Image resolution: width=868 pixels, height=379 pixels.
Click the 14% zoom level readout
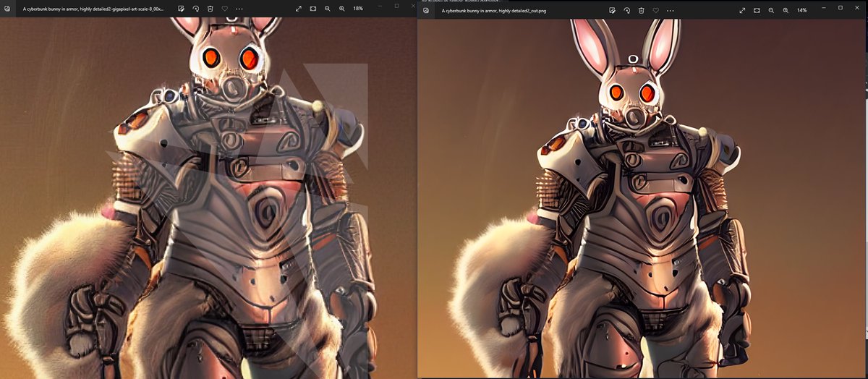point(801,10)
